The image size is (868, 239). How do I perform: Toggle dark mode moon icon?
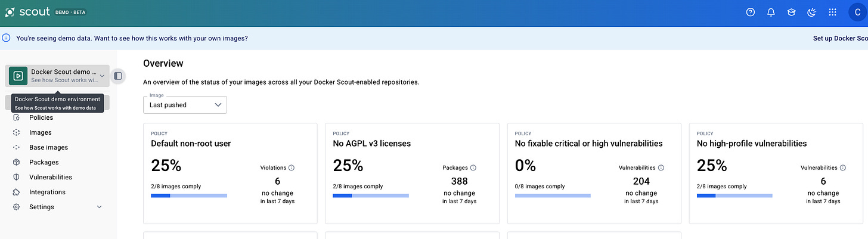point(811,13)
